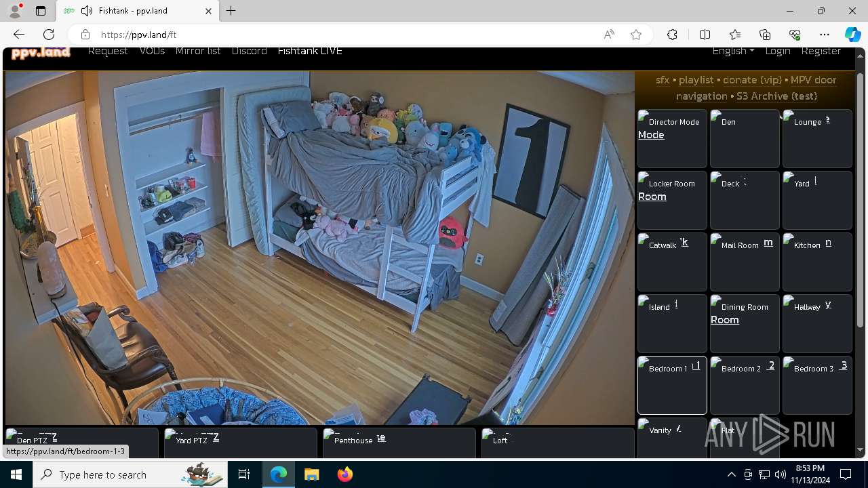This screenshot has height=488, width=868.
Task: Open Task View on the taskbar
Action: (244, 474)
